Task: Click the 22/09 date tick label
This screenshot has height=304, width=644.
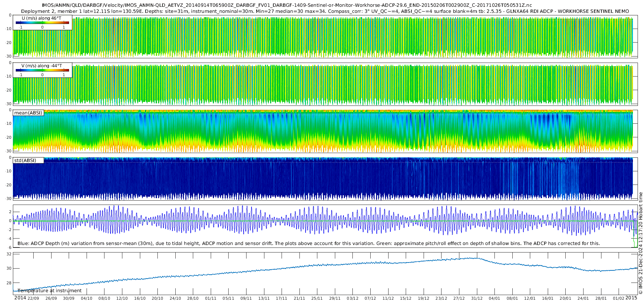Action: [33, 298]
